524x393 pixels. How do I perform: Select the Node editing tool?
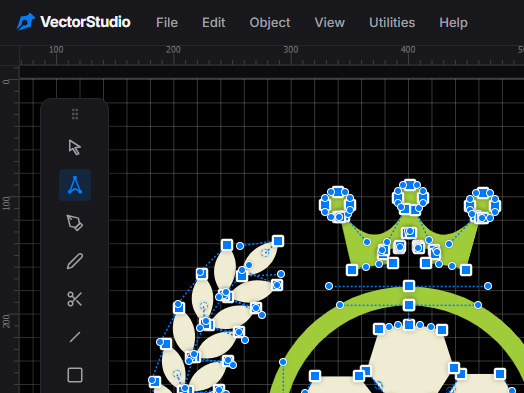pos(75,185)
